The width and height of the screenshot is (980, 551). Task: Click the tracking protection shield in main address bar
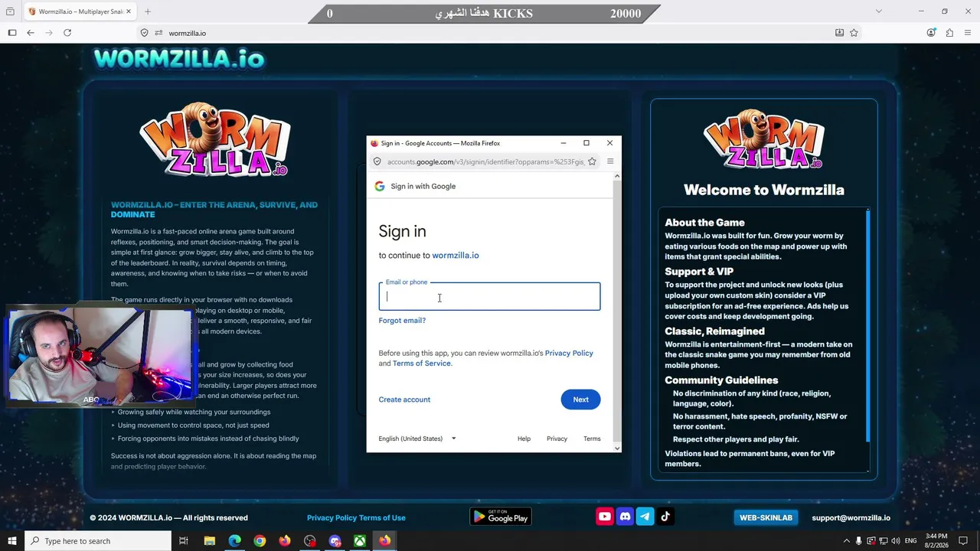pyautogui.click(x=144, y=33)
